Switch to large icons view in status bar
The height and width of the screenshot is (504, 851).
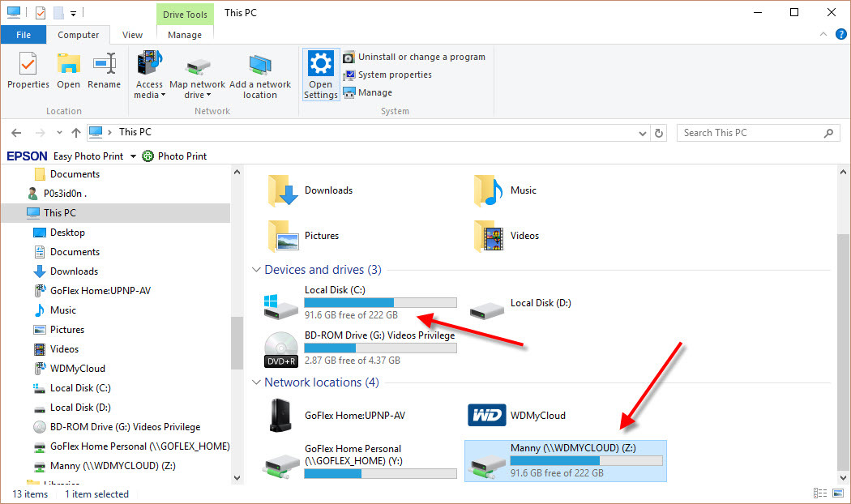[839, 493]
